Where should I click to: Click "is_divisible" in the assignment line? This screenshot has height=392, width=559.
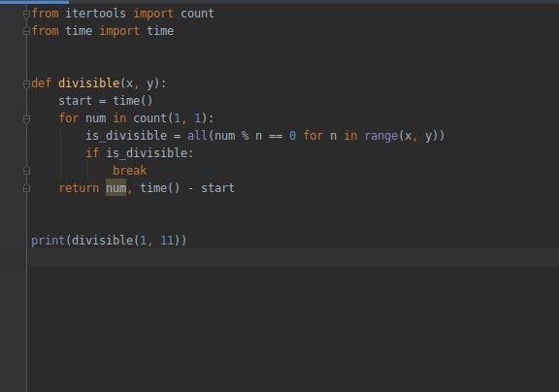click(126, 136)
